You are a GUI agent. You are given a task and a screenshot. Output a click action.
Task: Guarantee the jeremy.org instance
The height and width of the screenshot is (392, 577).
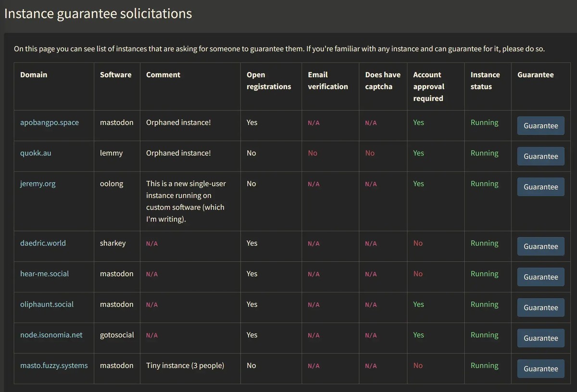tap(540, 187)
